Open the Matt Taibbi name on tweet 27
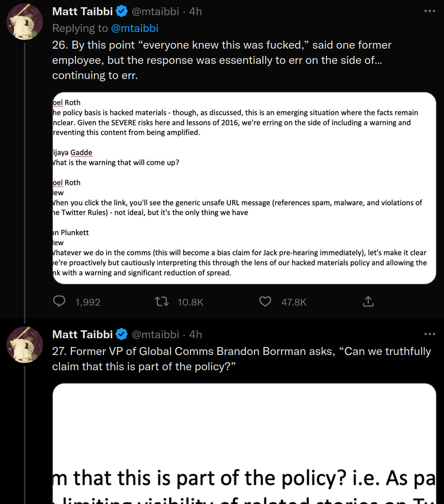Viewport: 444px width, 504px height. (x=82, y=334)
